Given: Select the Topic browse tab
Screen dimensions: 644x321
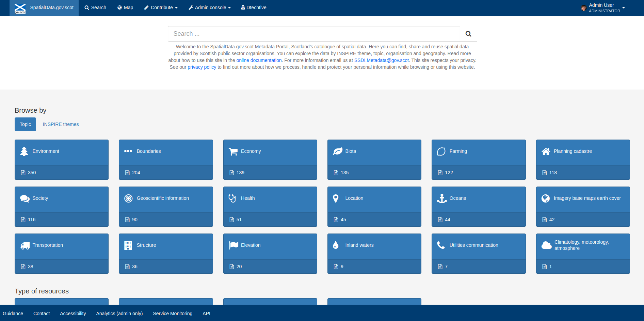Looking at the screenshot, I should [25, 124].
